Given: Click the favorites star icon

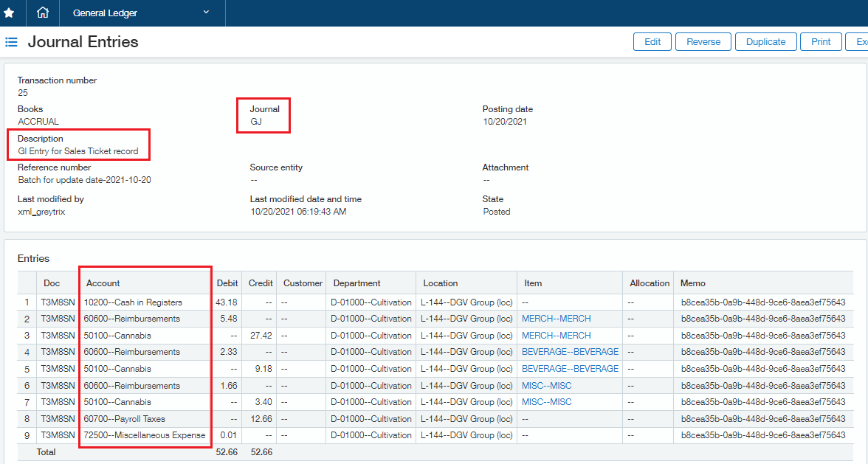Looking at the screenshot, I should tap(9, 13).
